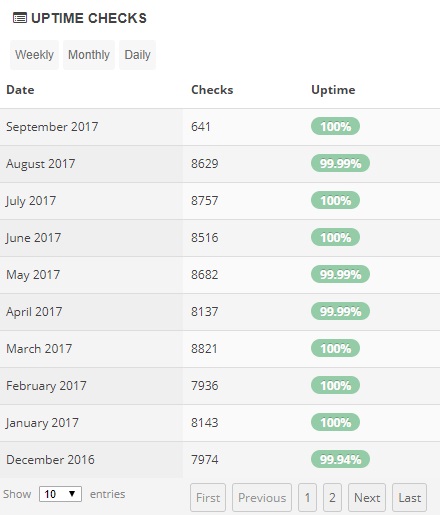Click the list icon beside Uptime Checks
Screen dimensions: 440x515
pyautogui.click(x=20, y=18)
